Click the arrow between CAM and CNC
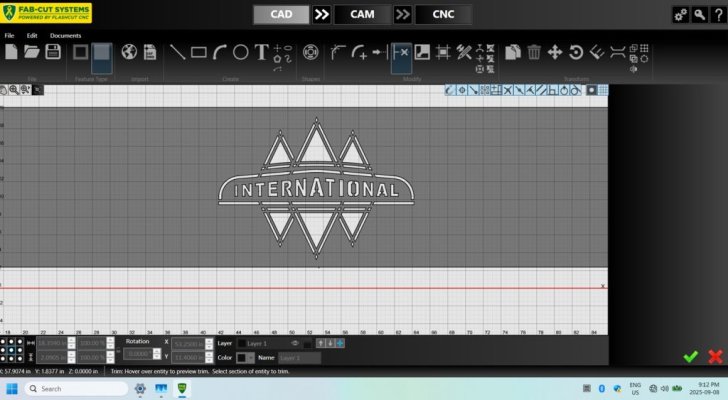The width and height of the screenshot is (728, 400). point(403,14)
